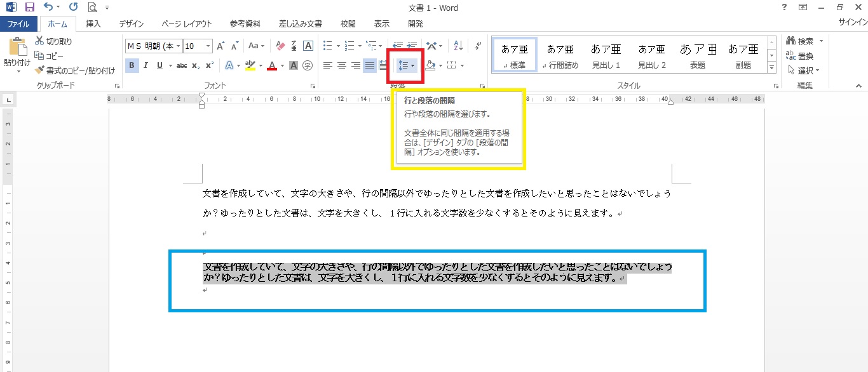Apply the 表題 title style
Image resolution: width=868 pixels, height=372 pixels.
pyautogui.click(x=698, y=55)
